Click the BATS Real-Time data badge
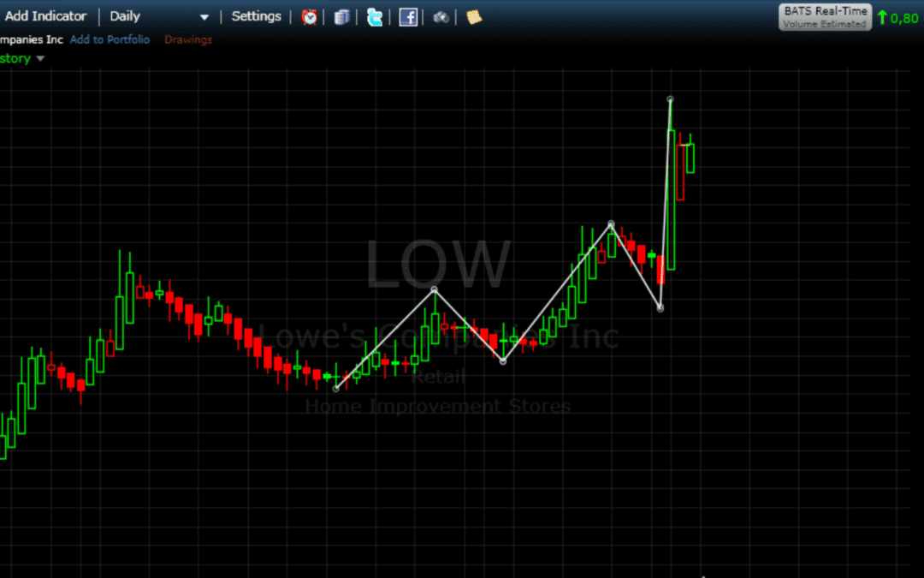The height and width of the screenshot is (578, 924). pos(825,17)
